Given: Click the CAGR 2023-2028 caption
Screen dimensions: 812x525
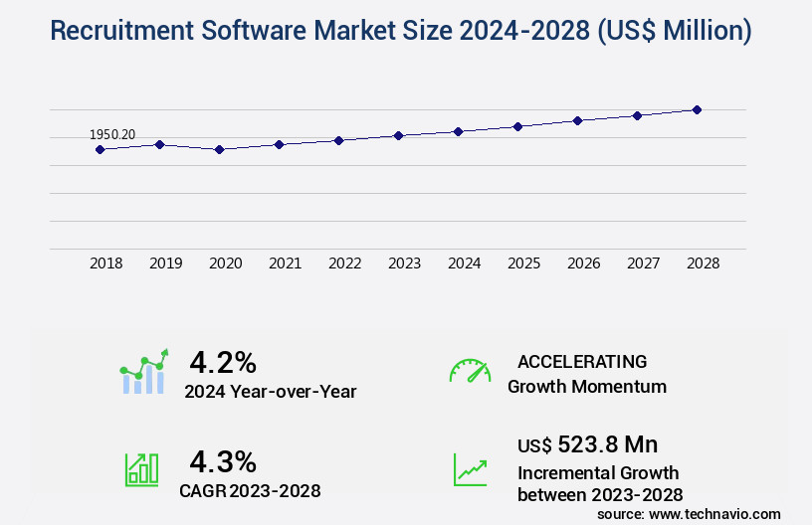Looking at the screenshot, I should 250,490.
